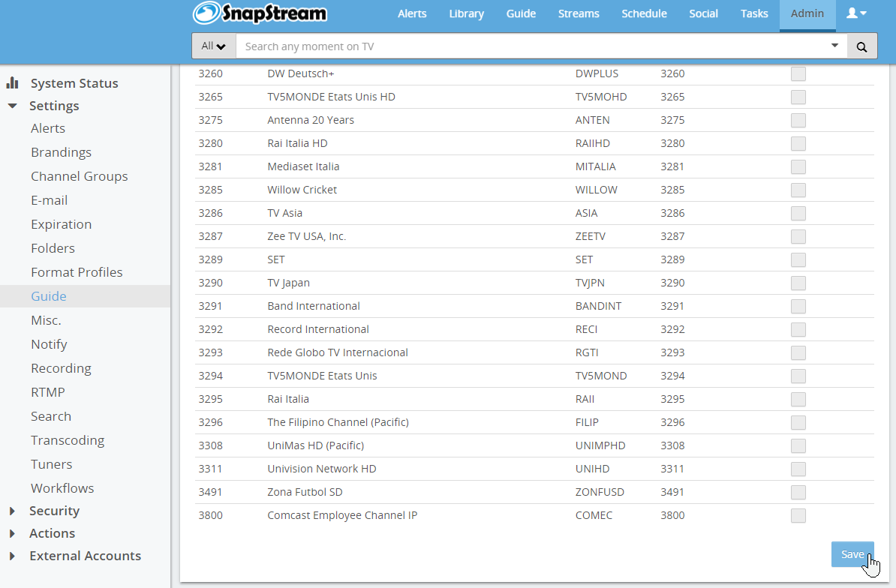Check the Rai Italia 3295 checkbox
896x588 pixels.
798,400
